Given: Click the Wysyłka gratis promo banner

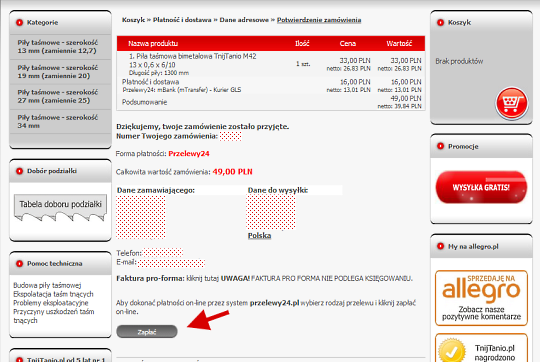Looking at the screenshot, I should tap(481, 187).
